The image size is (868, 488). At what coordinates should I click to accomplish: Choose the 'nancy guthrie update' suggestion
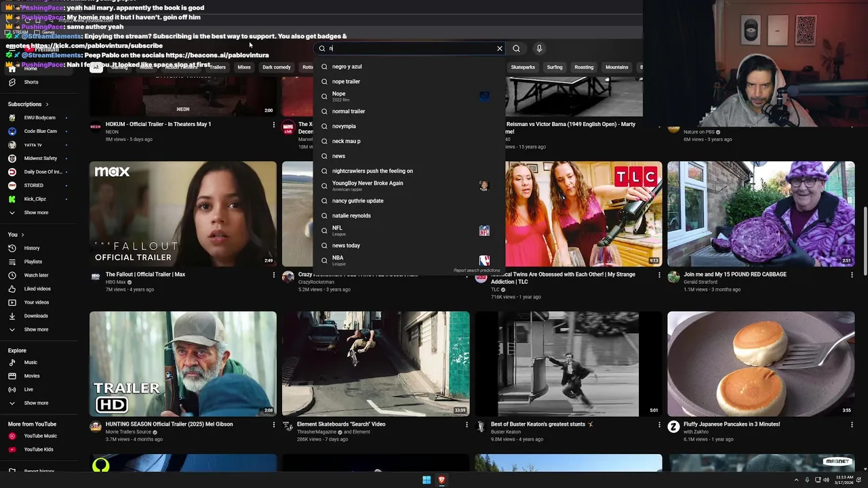point(409,201)
